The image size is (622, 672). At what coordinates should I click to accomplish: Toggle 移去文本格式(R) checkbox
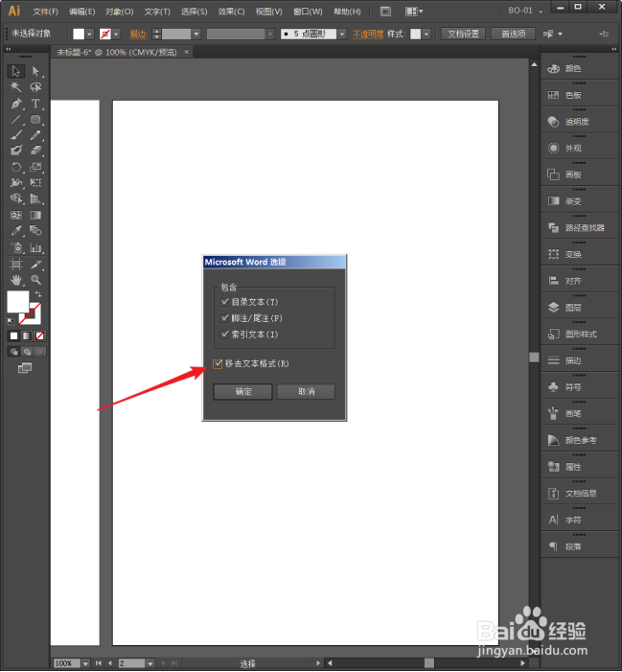(x=218, y=364)
